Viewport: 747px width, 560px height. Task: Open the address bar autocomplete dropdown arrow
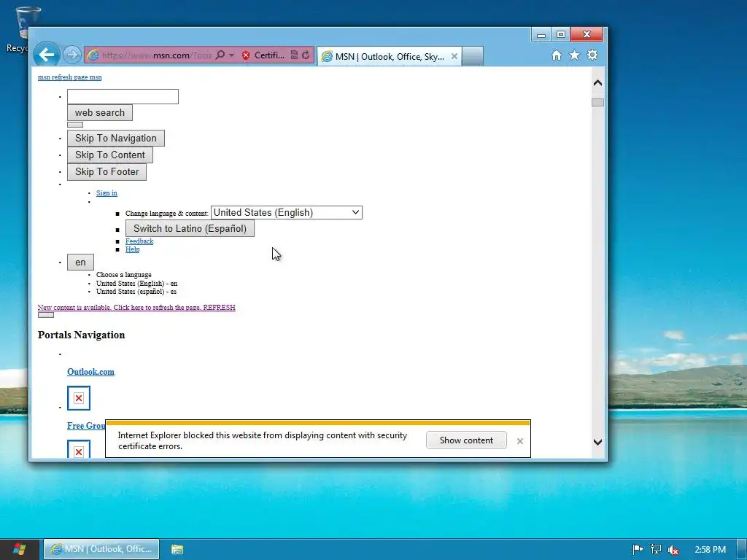click(231, 55)
